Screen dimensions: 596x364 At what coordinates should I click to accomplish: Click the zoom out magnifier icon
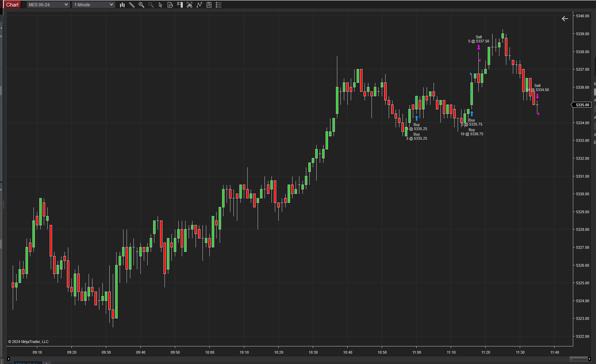[x=151, y=4]
